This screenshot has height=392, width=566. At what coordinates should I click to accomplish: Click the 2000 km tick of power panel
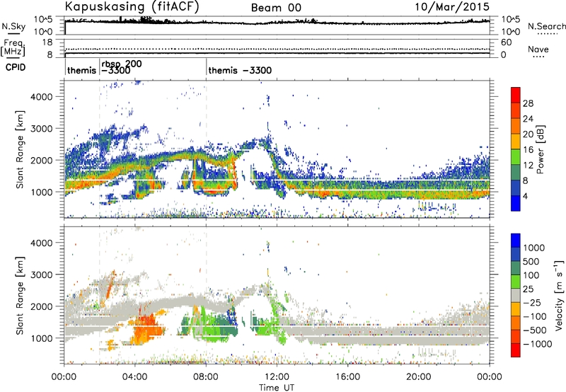tap(42, 160)
